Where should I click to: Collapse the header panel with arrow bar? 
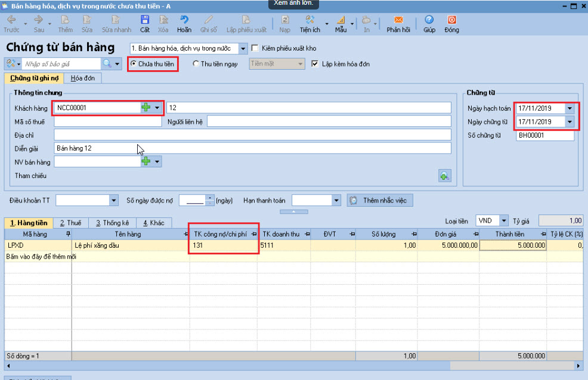point(293,211)
